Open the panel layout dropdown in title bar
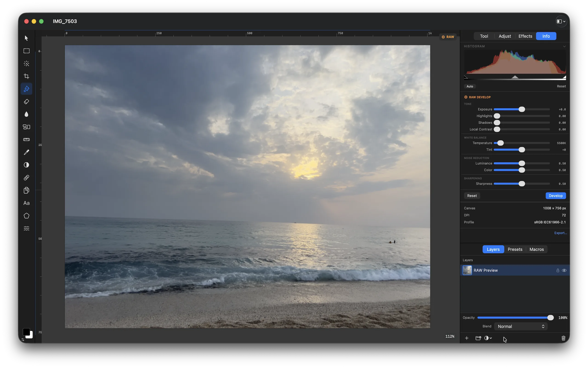The width and height of the screenshot is (588, 368). (x=561, y=21)
